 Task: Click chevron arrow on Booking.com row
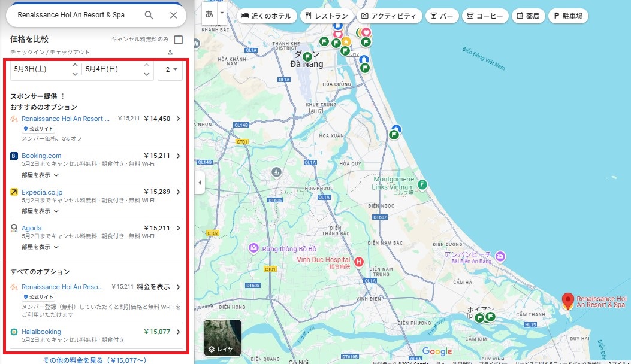[x=178, y=156]
